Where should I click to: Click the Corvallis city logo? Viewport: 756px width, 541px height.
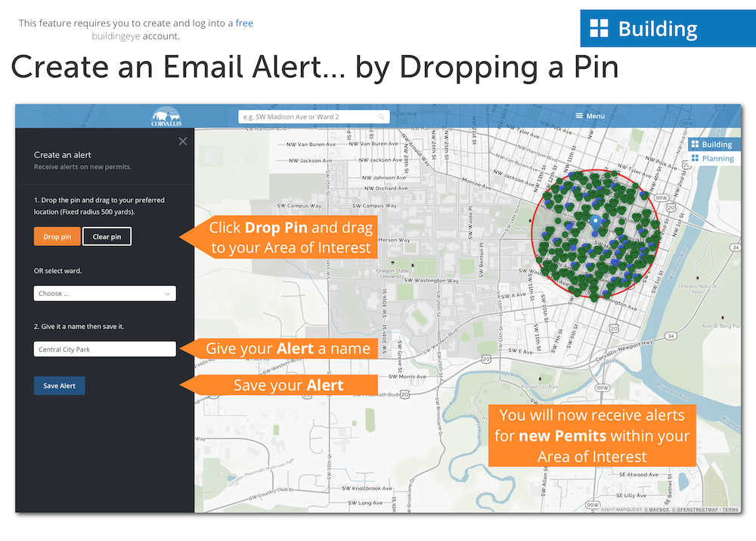coord(166,117)
